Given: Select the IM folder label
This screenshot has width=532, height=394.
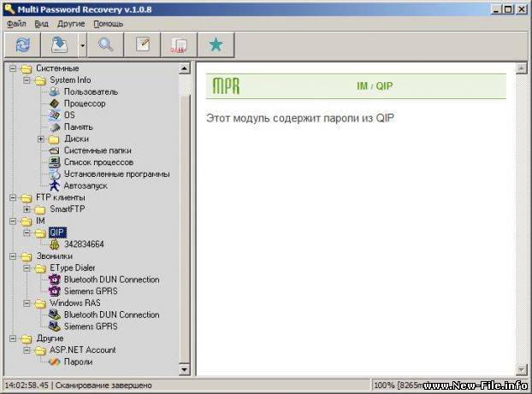Looking at the screenshot, I should pos(40,221).
